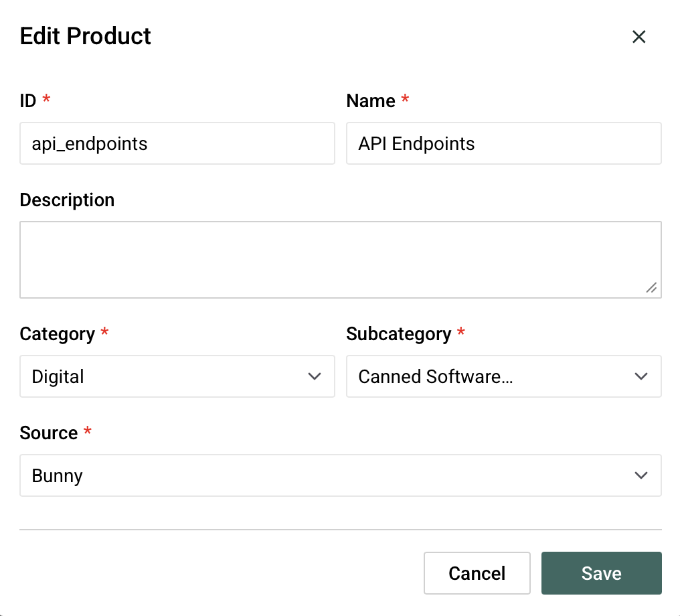The width and height of the screenshot is (680, 616).
Task: Click the Category label
Action: 58,334
